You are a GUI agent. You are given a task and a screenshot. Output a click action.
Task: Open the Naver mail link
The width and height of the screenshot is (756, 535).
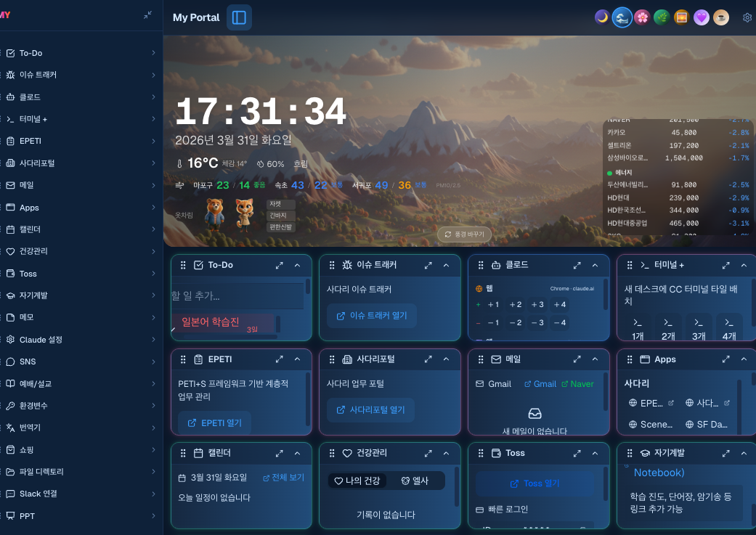[577, 384]
